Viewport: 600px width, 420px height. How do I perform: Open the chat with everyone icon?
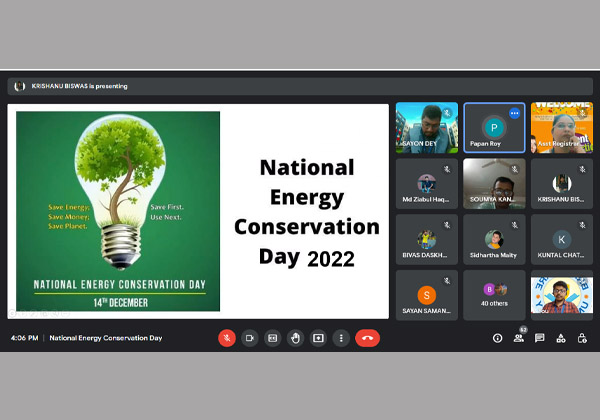[540, 338]
